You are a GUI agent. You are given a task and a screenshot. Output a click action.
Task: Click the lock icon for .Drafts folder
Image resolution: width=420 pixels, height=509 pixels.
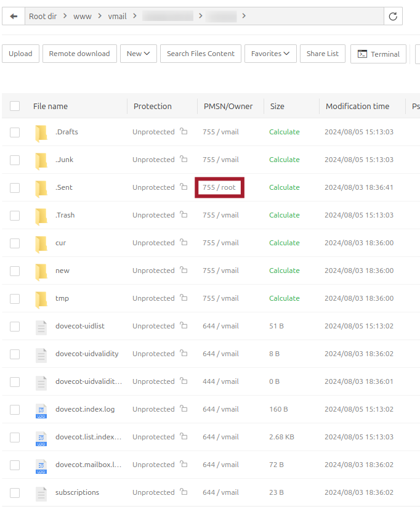coord(184,132)
